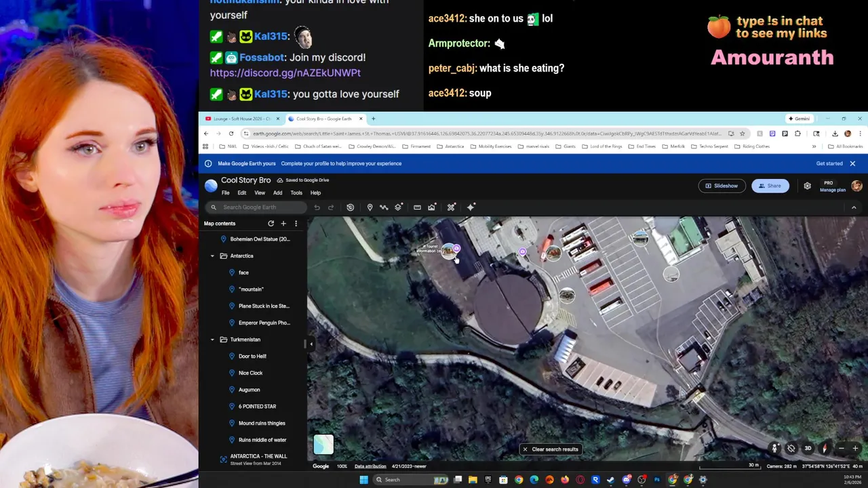Click the Google Earth logo
Viewport: 868px width, 488px height.
click(211, 185)
